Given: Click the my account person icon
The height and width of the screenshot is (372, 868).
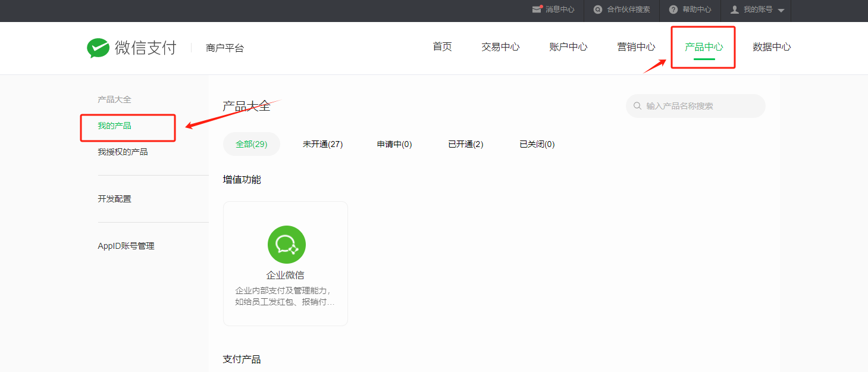Looking at the screenshot, I should click(735, 10).
